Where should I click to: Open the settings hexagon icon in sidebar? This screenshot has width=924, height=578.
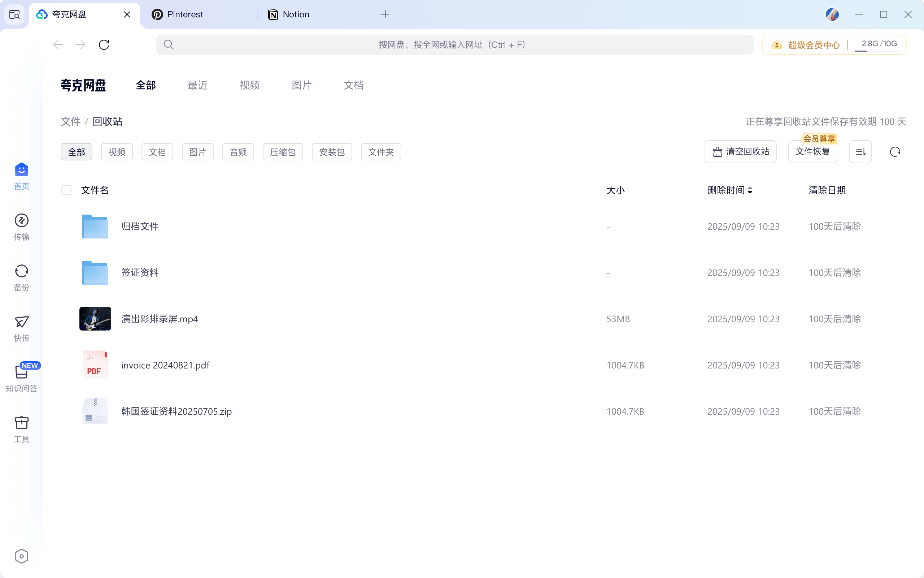point(21,556)
